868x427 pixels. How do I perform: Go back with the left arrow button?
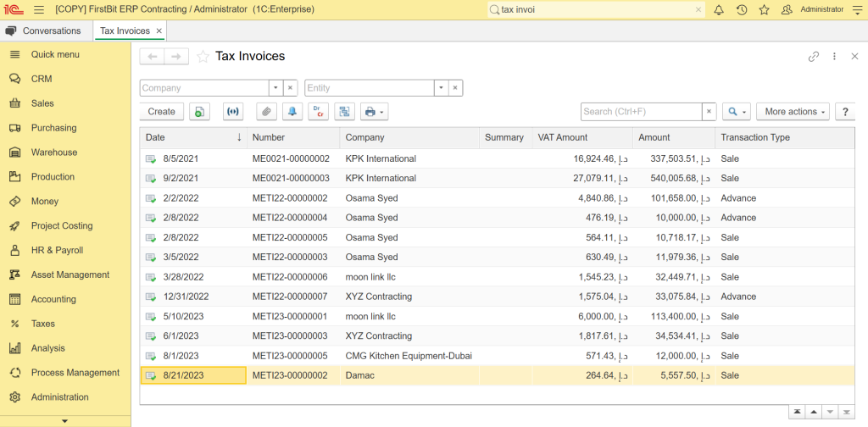click(153, 57)
